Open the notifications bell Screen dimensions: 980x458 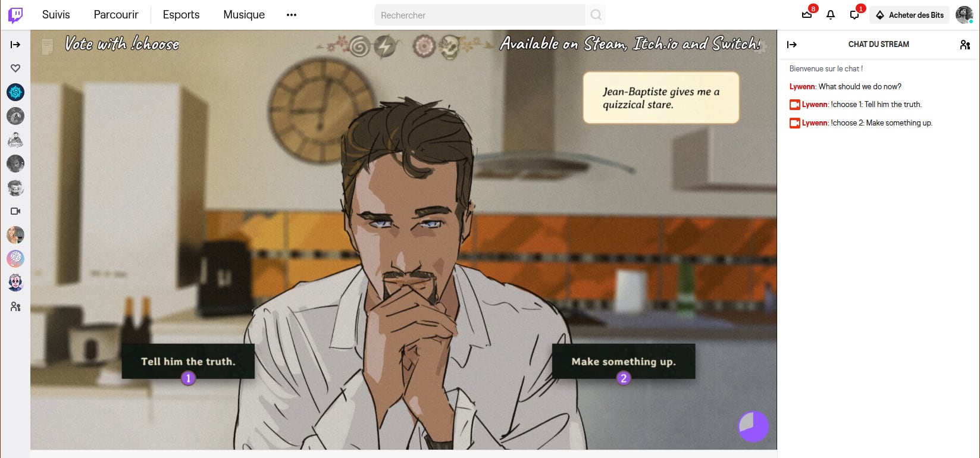(x=831, y=15)
